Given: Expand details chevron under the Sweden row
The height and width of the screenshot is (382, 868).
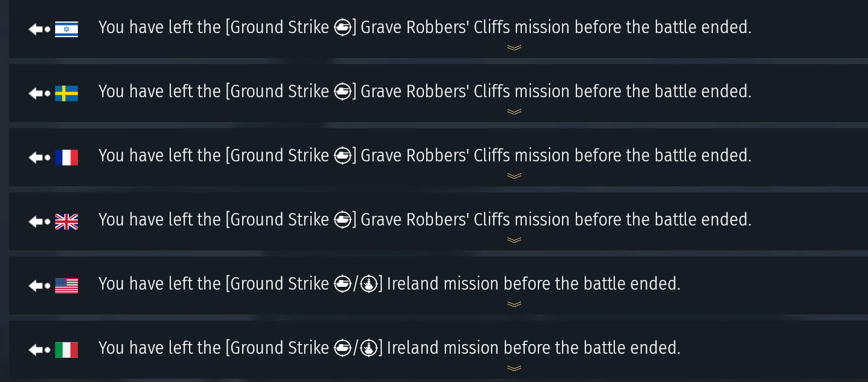Looking at the screenshot, I should (x=514, y=112).
